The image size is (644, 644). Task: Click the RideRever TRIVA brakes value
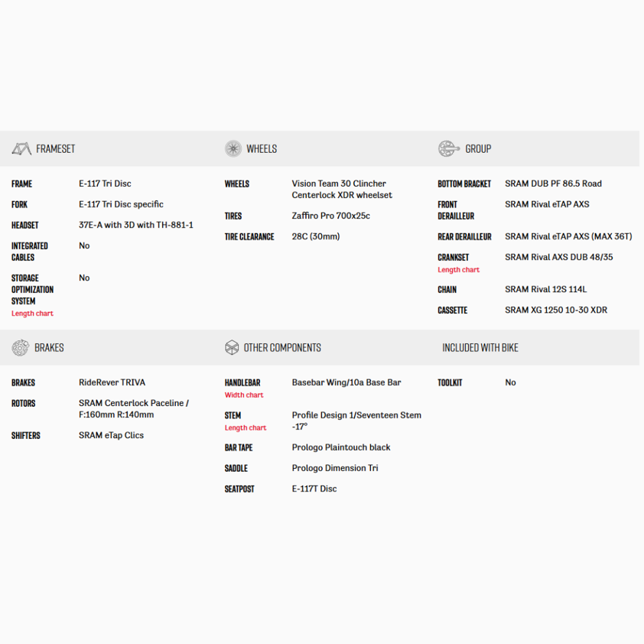coord(112,382)
